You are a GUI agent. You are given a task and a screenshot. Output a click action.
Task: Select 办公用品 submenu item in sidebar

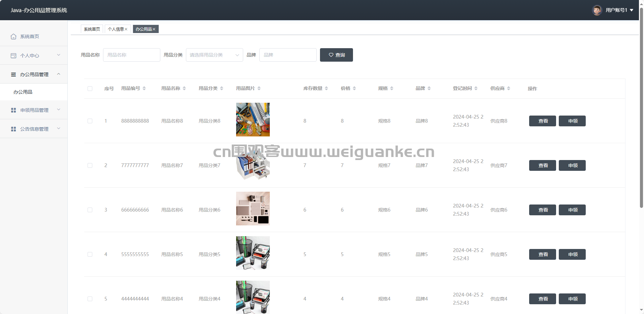click(x=23, y=92)
